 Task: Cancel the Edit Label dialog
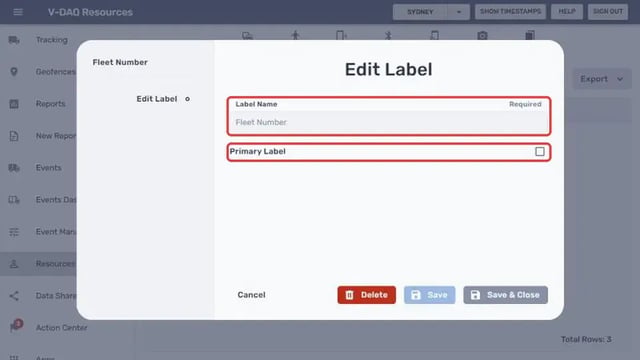point(251,295)
